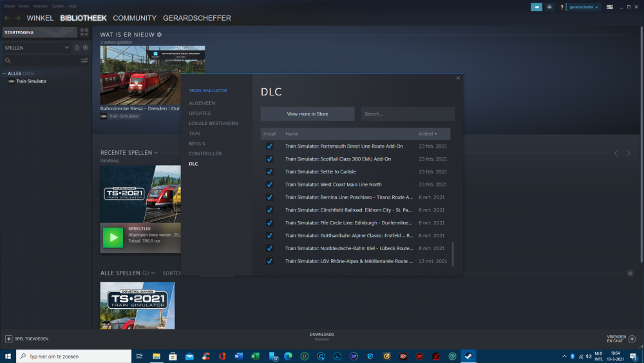Disable LGV Rhône-Alpes & Méditerranée DLC
This screenshot has width=644, height=363.
270,261
